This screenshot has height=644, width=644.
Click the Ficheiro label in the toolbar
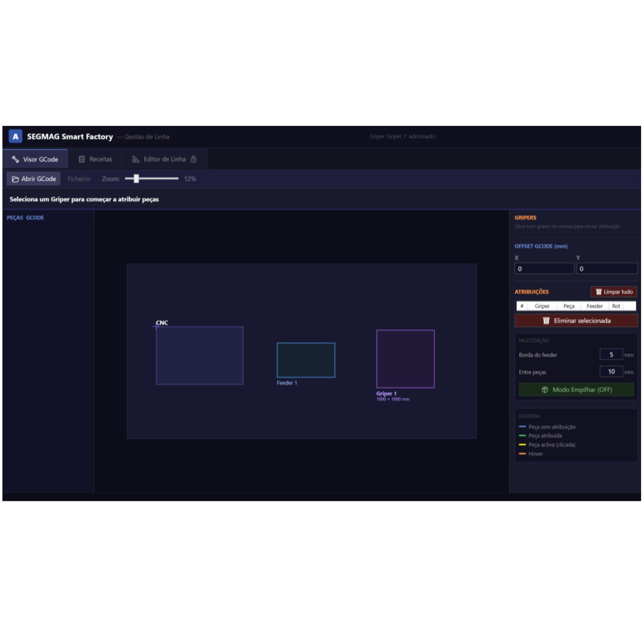point(79,179)
